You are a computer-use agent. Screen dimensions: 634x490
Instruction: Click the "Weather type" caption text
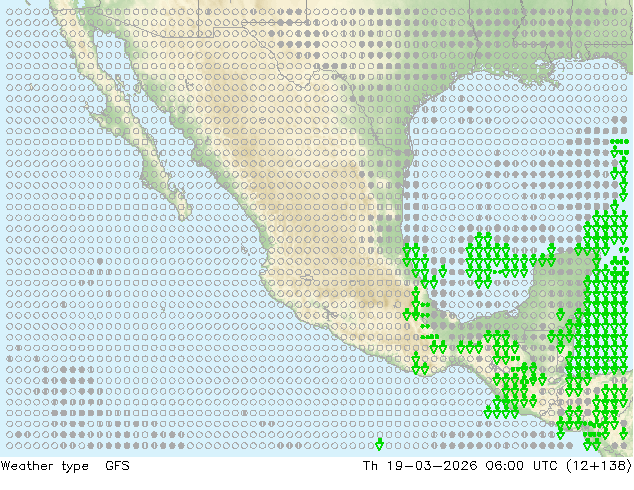[45, 466]
